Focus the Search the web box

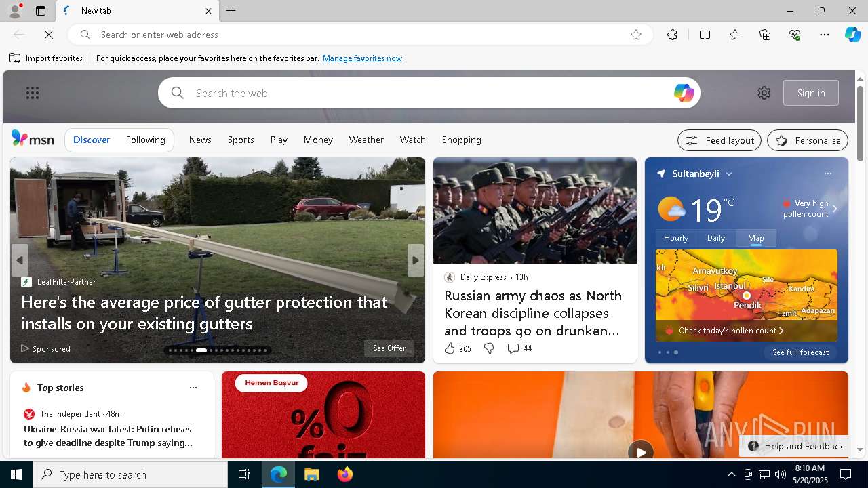point(429,93)
